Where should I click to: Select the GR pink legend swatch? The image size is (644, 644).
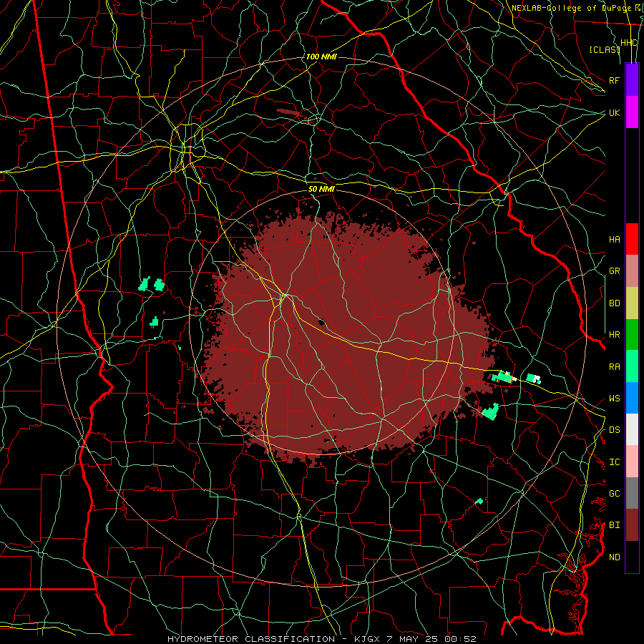(632, 271)
